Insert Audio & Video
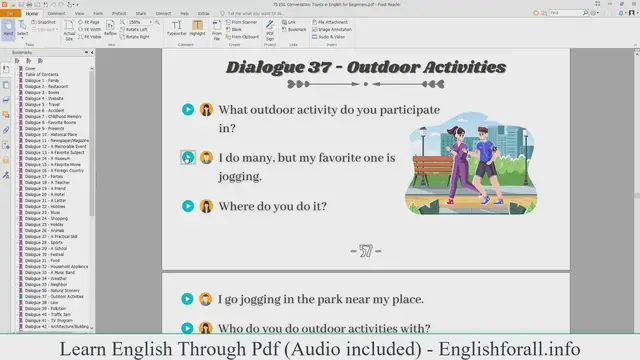This screenshot has height=360, width=640. click(328, 37)
